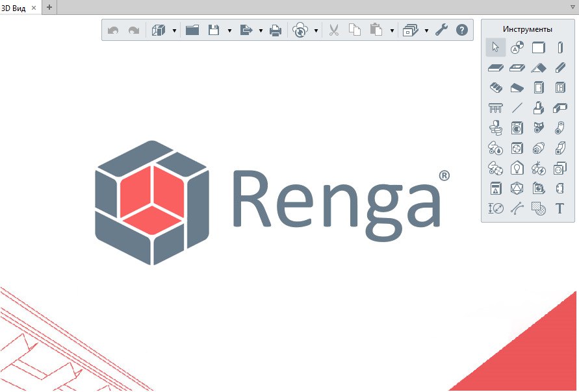Click the Copy icon

tap(355, 30)
